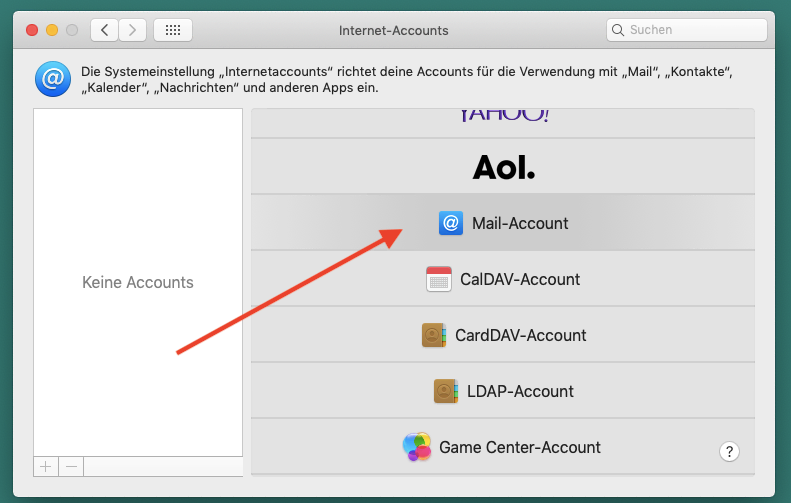Click the LDAP address book icon
Image resolution: width=791 pixels, height=503 pixels.
pyautogui.click(x=446, y=392)
